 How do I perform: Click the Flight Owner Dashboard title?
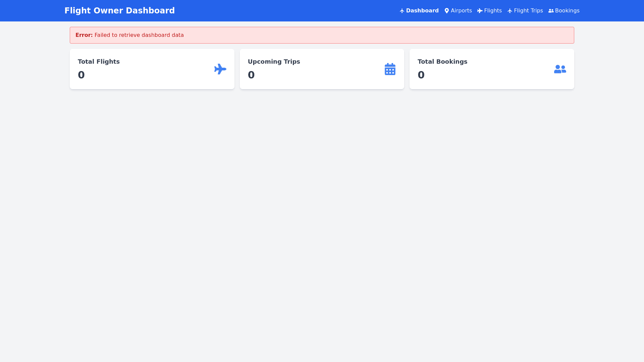click(119, 11)
